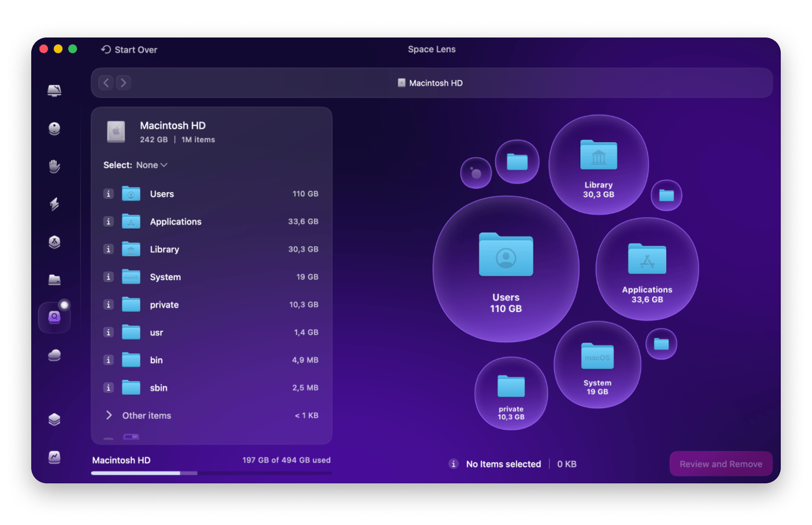This screenshot has height=525, width=812.
Task: Open the private 10,3 GB bubble
Action: coord(511,393)
